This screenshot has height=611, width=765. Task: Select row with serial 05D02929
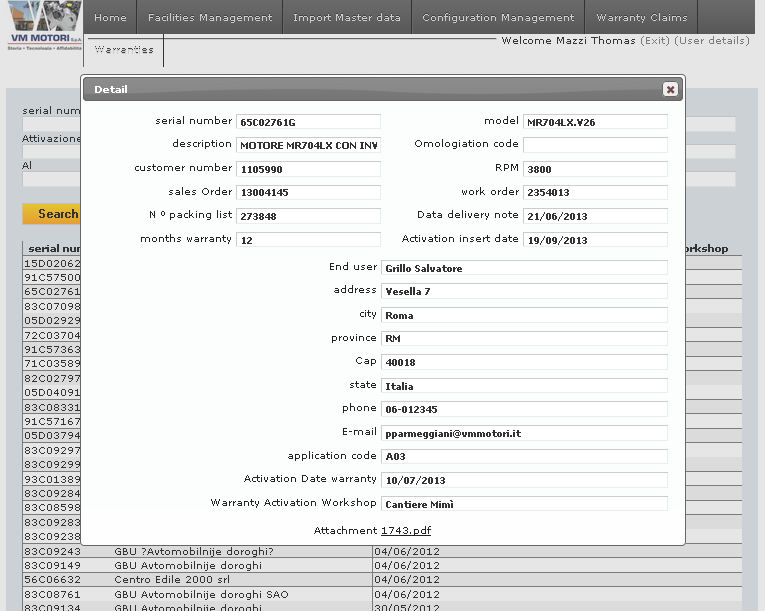[52, 321]
